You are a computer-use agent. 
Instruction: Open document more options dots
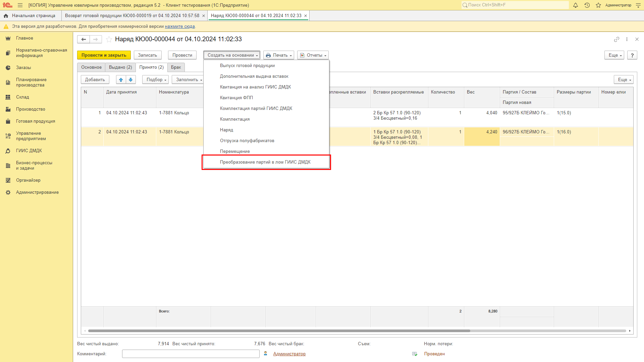(x=627, y=39)
